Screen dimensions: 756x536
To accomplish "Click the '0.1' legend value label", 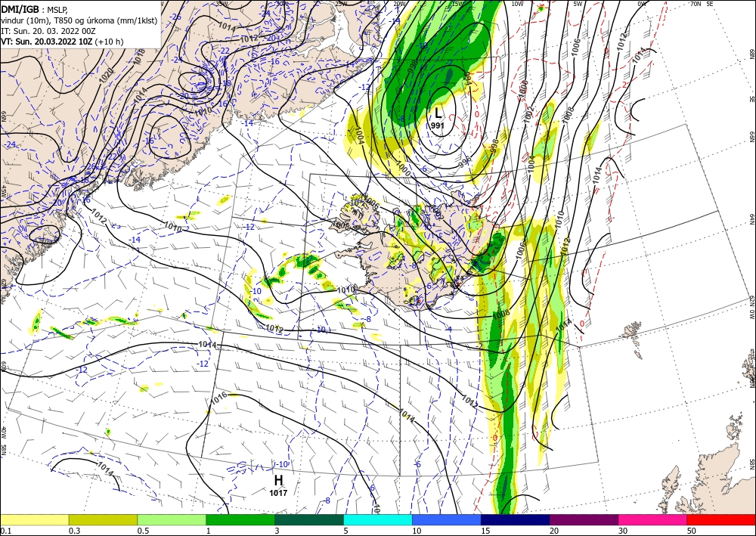I will [x=5, y=531].
